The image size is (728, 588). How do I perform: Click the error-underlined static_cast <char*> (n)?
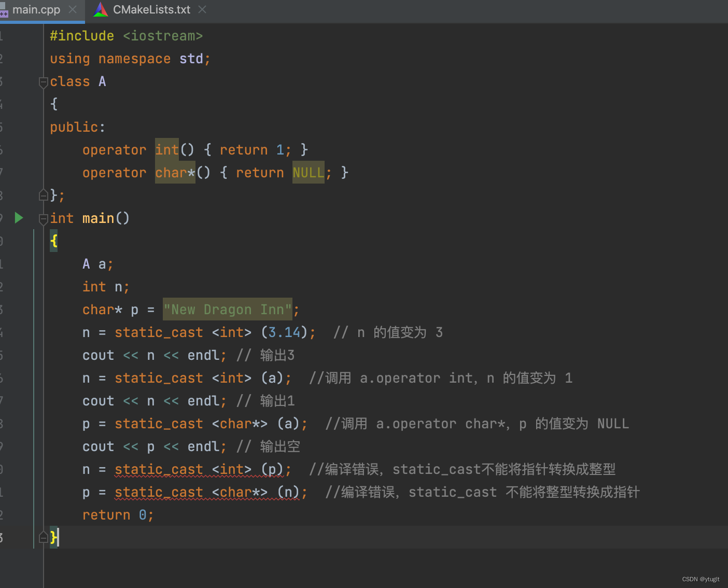tap(207, 493)
